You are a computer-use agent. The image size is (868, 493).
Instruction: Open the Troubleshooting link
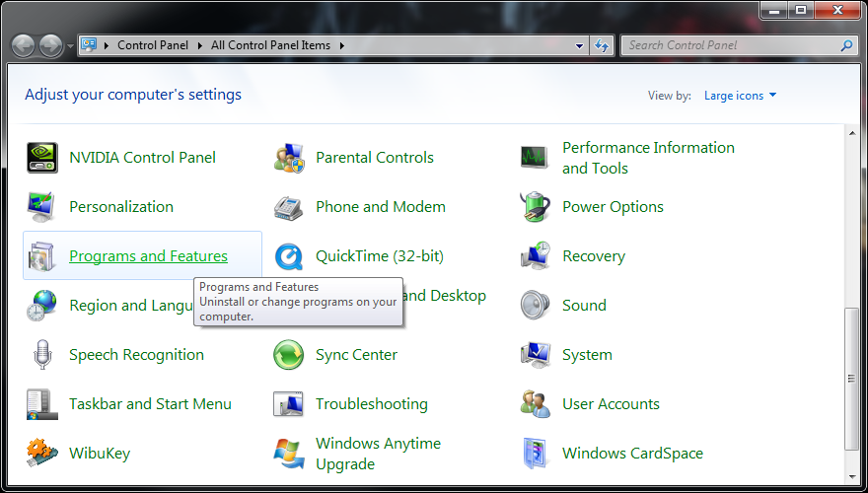pos(371,404)
